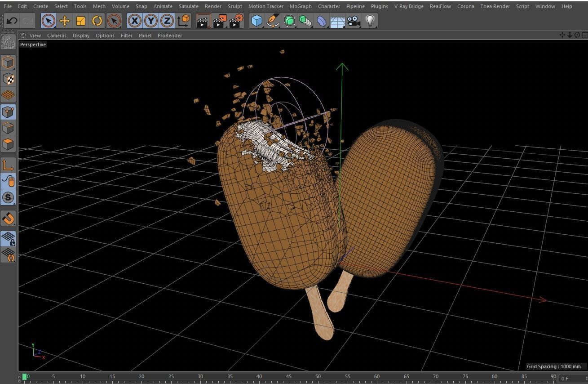This screenshot has width=588, height=384.
Task: Toggle Tweak mode mouse icon
Action: pyautogui.click(x=8, y=181)
